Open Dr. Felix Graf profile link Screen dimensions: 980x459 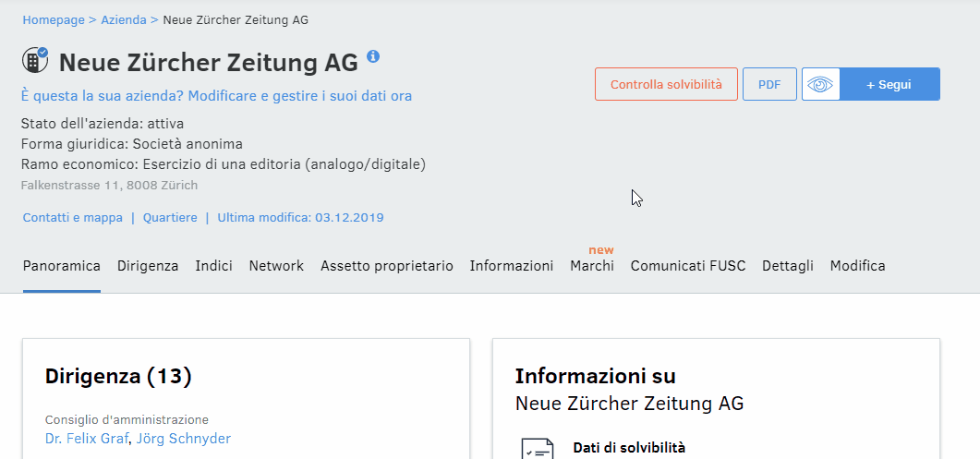coord(87,439)
